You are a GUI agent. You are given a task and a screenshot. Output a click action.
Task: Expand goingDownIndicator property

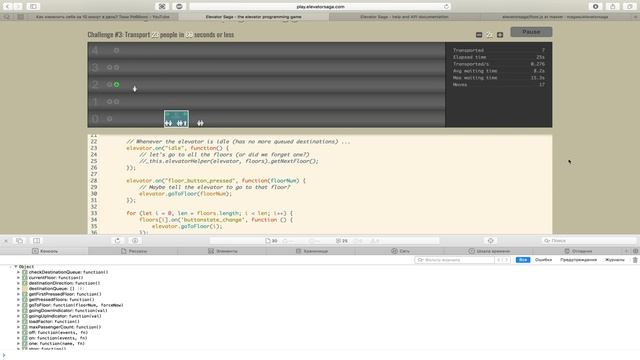point(18,311)
